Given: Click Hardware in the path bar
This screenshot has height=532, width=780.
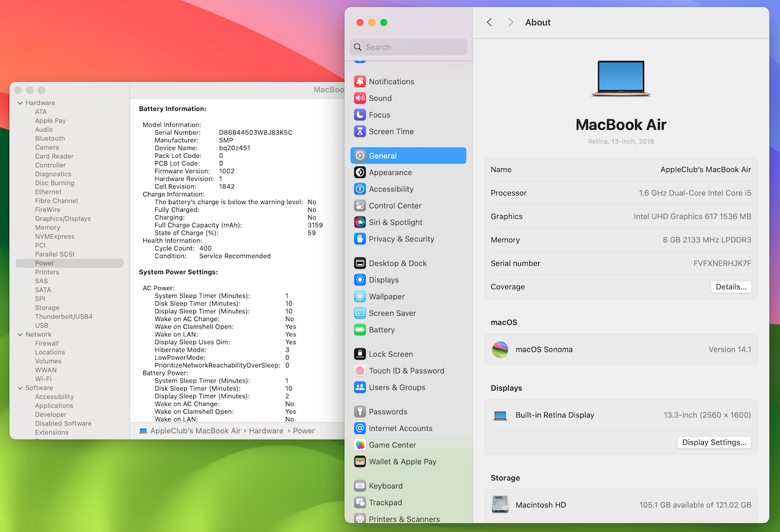Looking at the screenshot, I should click(266, 431).
